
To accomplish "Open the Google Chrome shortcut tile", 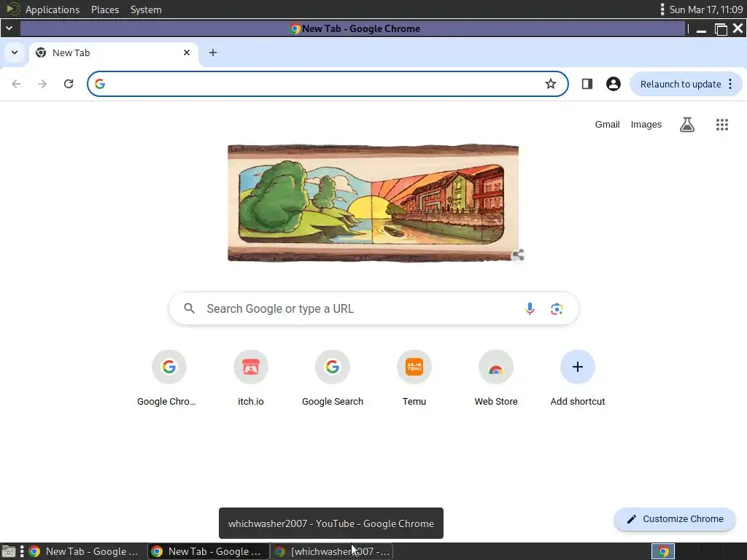I will pos(169,378).
